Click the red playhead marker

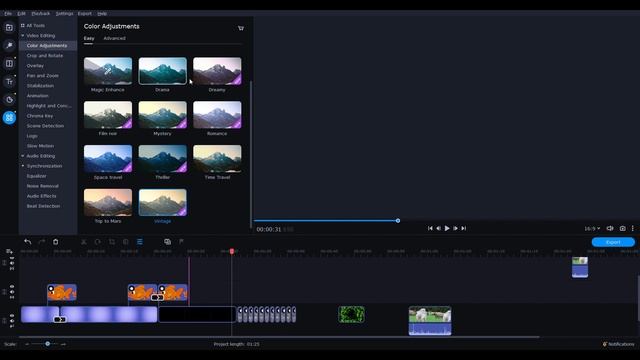[232, 251]
